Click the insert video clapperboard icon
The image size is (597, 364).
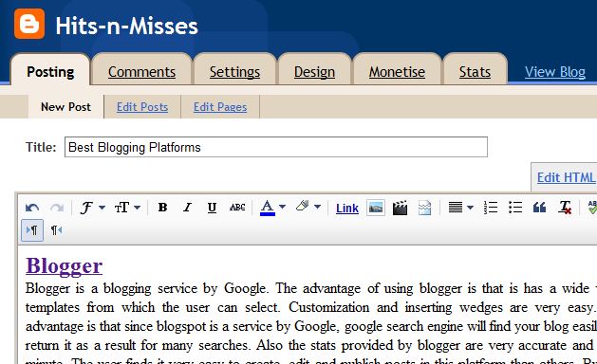[x=401, y=208]
